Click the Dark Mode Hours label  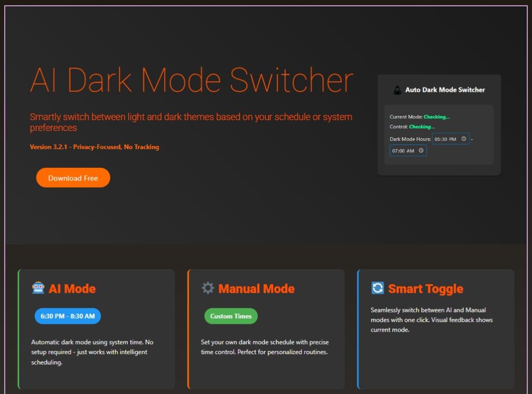[x=410, y=139]
